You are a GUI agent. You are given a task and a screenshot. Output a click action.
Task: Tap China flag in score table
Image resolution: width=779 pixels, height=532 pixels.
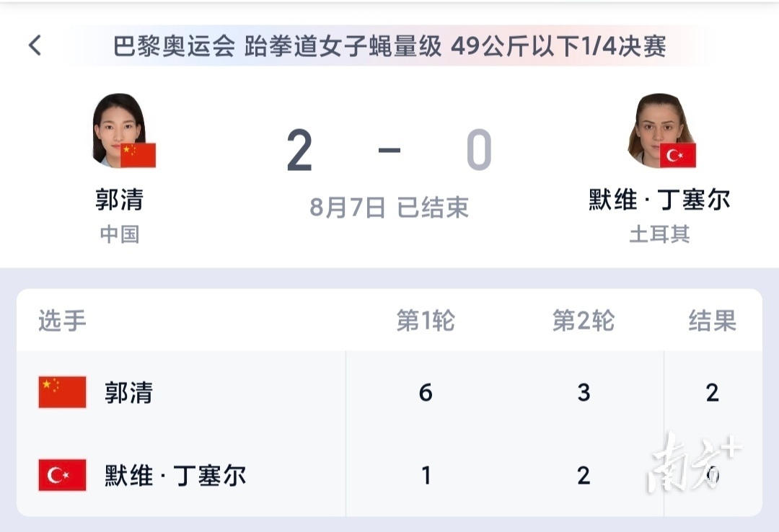click(x=62, y=392)
